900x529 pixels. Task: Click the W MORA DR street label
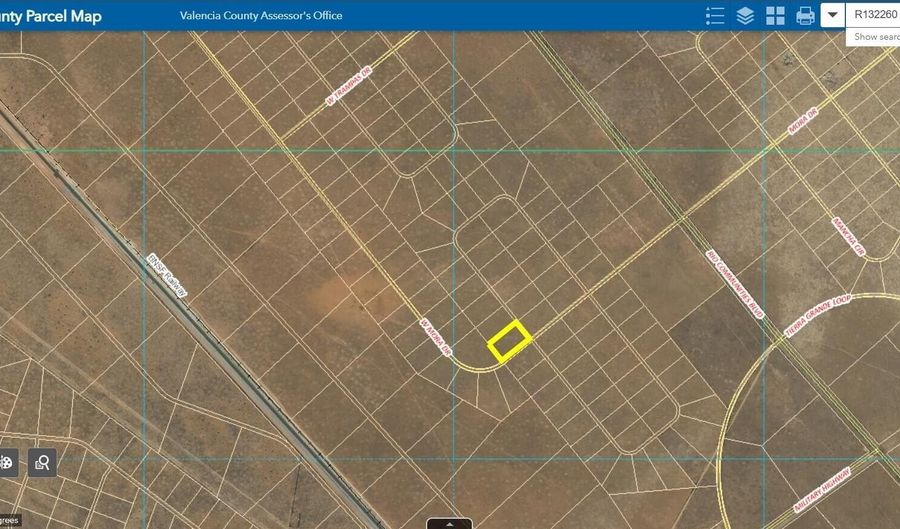coord(436,337)
